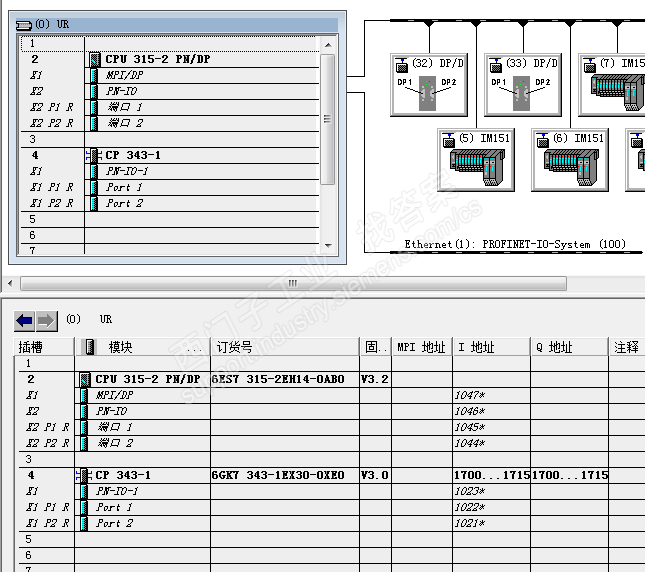Select empty slot 5 in rack window
The image size is (645, 572).
point(170,219)
